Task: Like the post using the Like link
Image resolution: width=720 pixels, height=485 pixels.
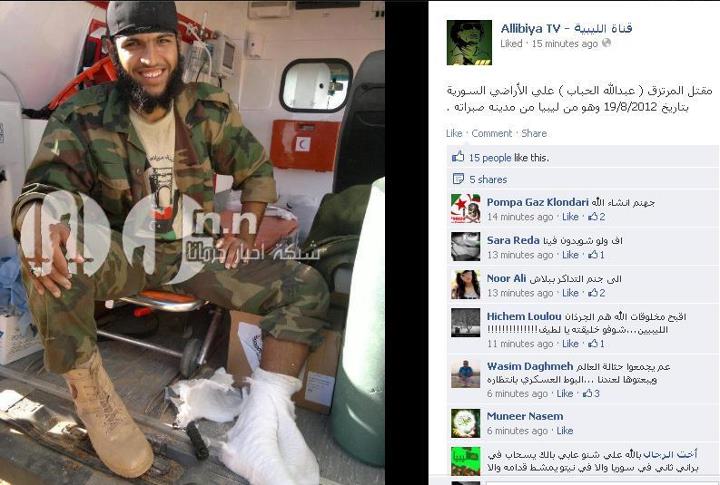Action: pos(454,133)
